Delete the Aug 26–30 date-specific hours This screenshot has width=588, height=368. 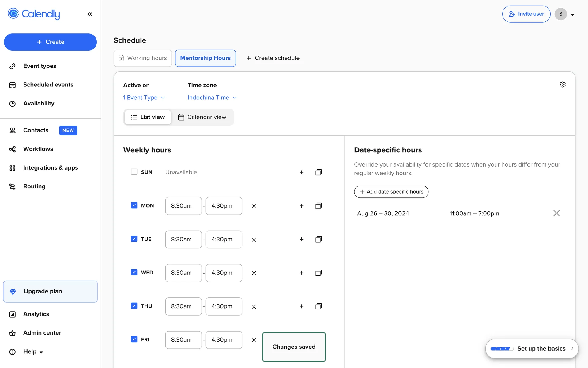click(x=556, y=213)
